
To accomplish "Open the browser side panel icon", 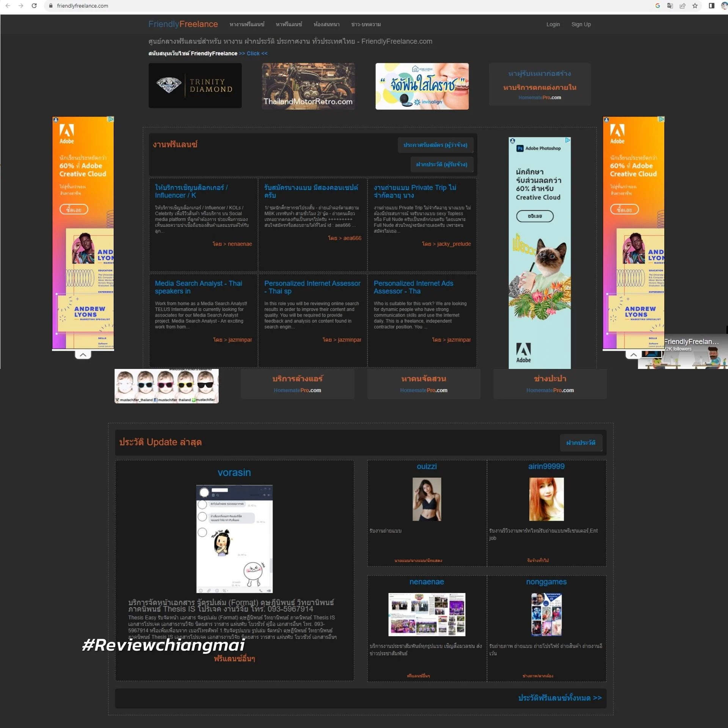I will [711, 6].
